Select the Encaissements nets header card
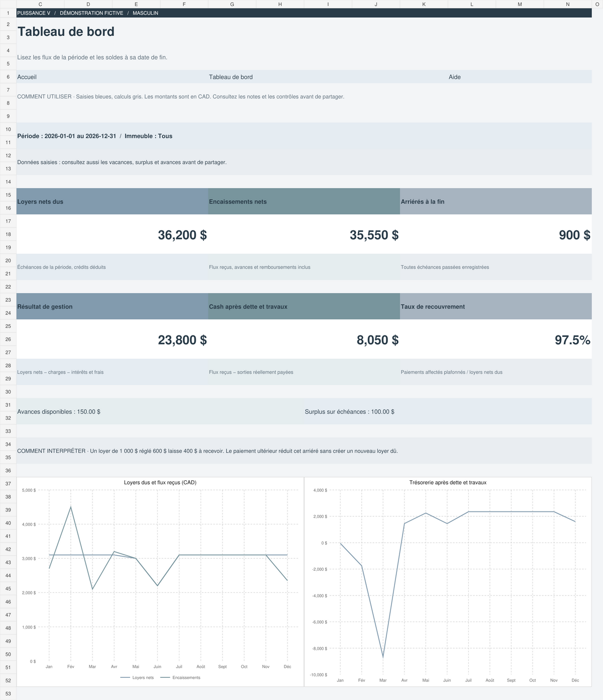603x700 pixels. click(x=304, y=202)
